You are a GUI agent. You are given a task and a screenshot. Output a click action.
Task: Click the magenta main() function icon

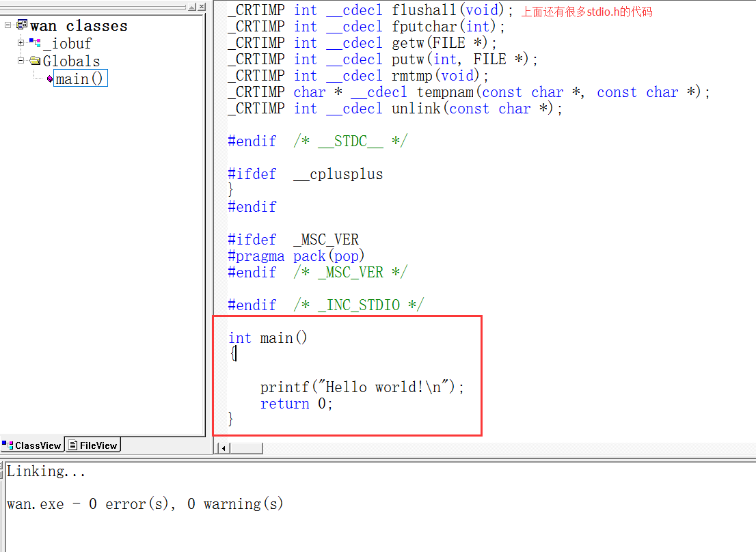(50, 79)
